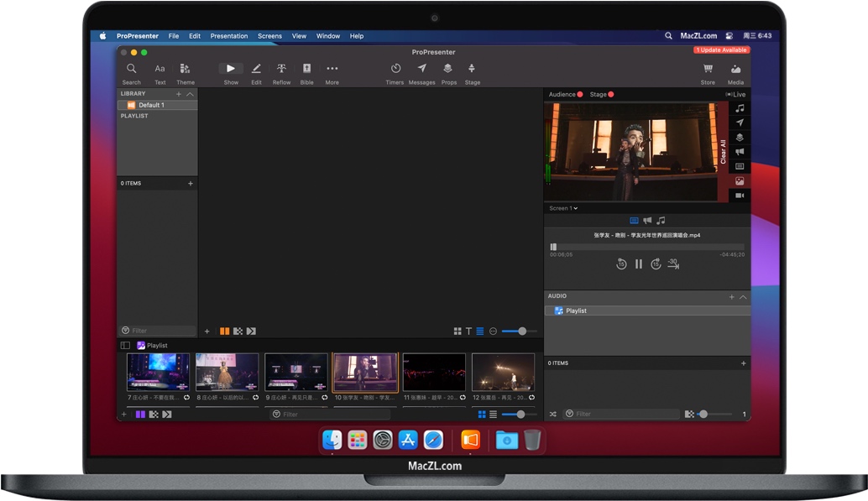The width and height of the screenshot is (868, 501).
Task: Switch media bin to grid view
Action: [482, 414]
